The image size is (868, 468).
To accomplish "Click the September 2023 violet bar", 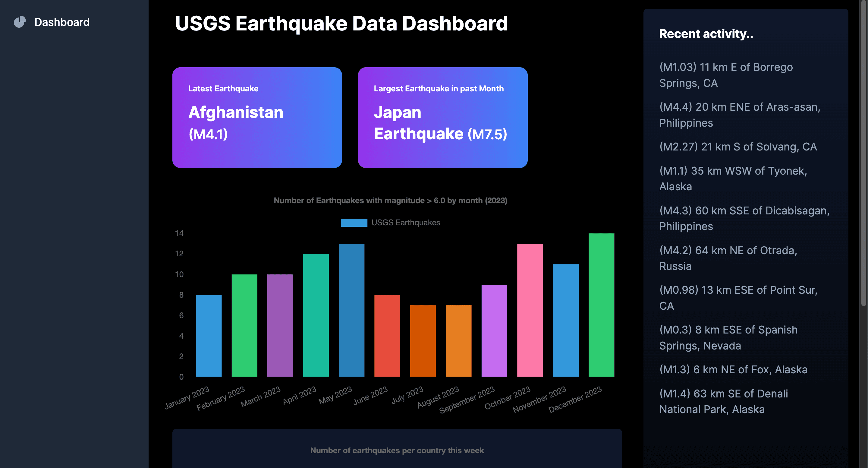I will pyautogui.click(x=494, y=330).
